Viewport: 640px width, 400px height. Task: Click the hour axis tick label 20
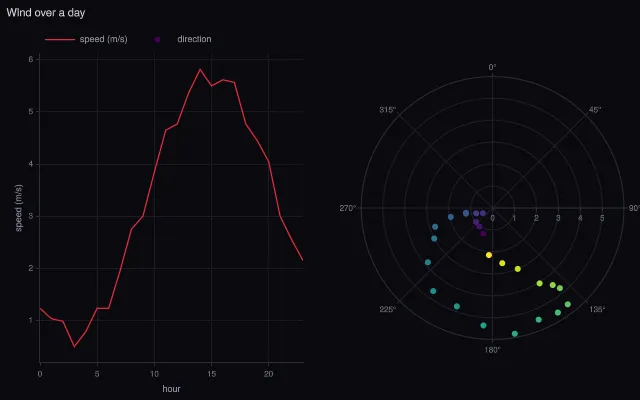(269, 374)
